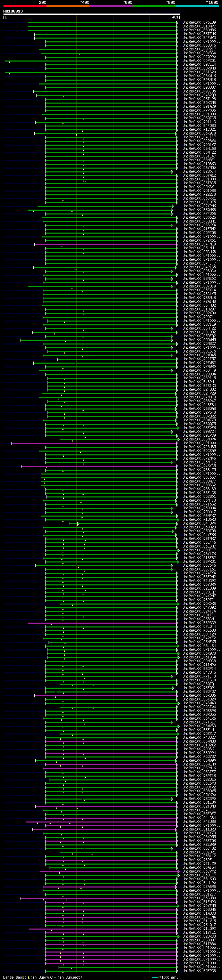Select the UniRef100_A9P2I7 hit label
Image resolution: width=222 pixels, height=980 pixels.
(x=199, y=49)
